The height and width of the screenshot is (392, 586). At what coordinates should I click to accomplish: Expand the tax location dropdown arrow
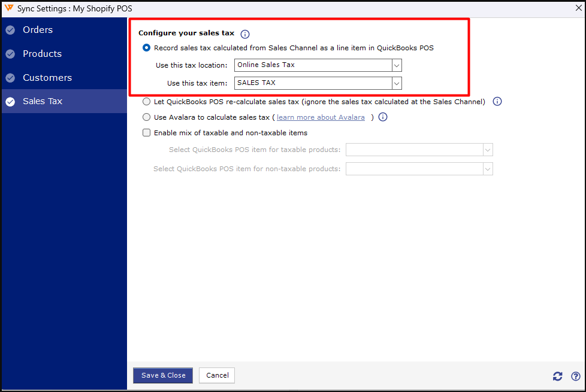396,65
